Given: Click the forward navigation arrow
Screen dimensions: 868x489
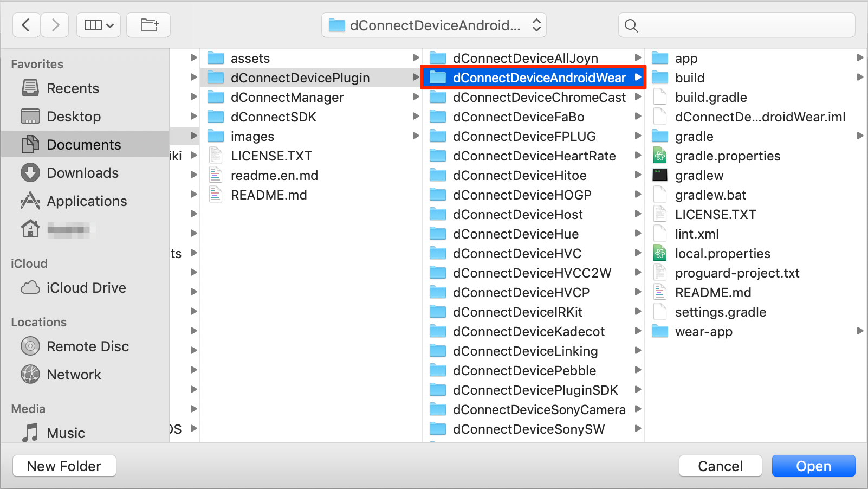Looking at the screenshot, I should click(x=55, y=25).
